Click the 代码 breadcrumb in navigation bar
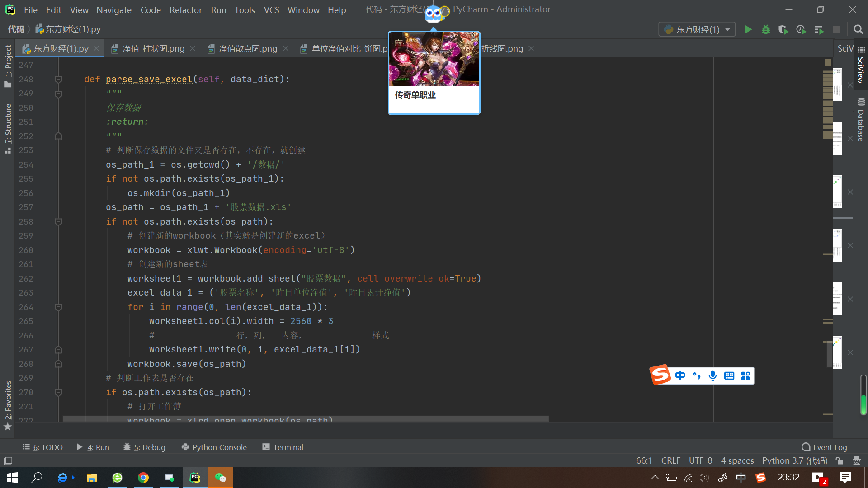Screen dimensions: 868x488 pos(16,29)
